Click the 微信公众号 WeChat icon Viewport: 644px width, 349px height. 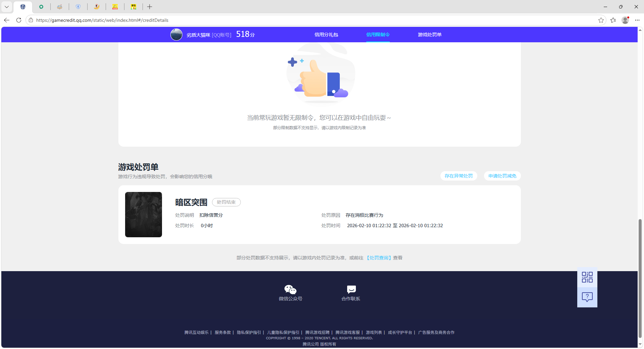point(290,289)
